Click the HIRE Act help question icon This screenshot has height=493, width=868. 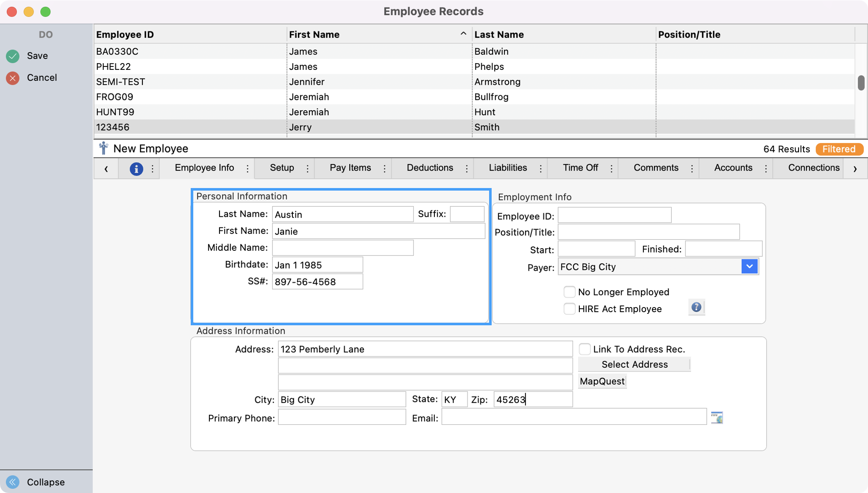coord(696,307)
